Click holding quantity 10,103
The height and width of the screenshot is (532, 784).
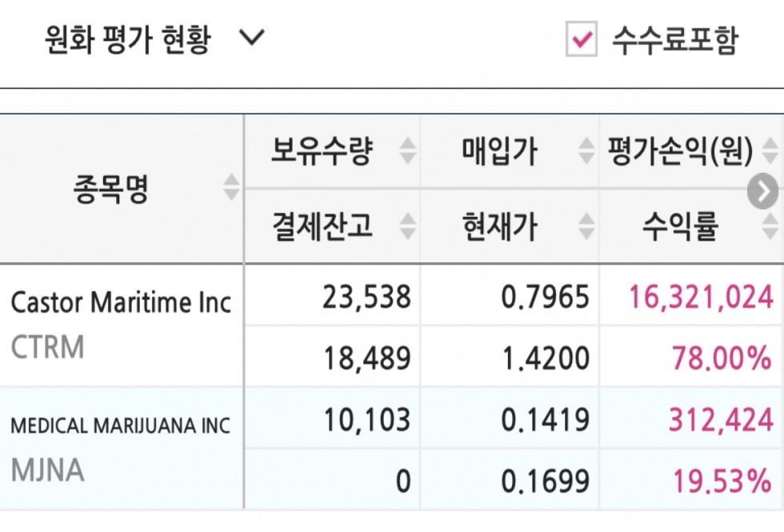pos(367,419)
